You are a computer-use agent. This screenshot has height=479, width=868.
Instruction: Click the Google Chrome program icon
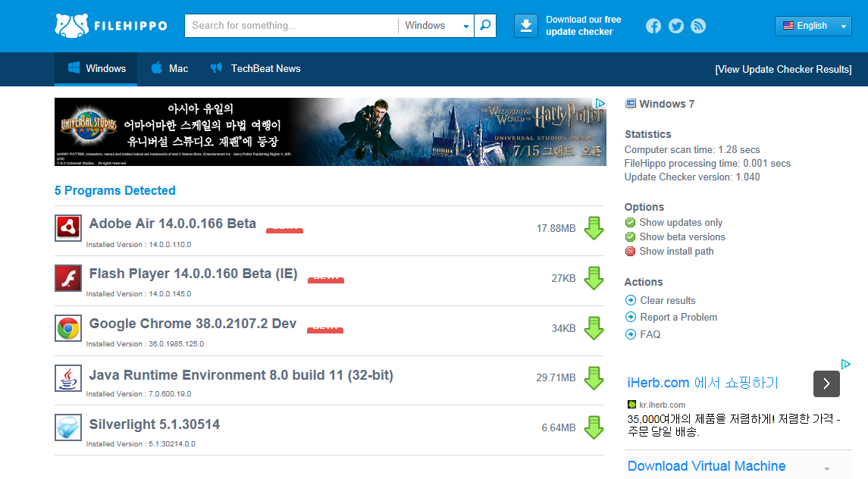[x=68, y=328]
